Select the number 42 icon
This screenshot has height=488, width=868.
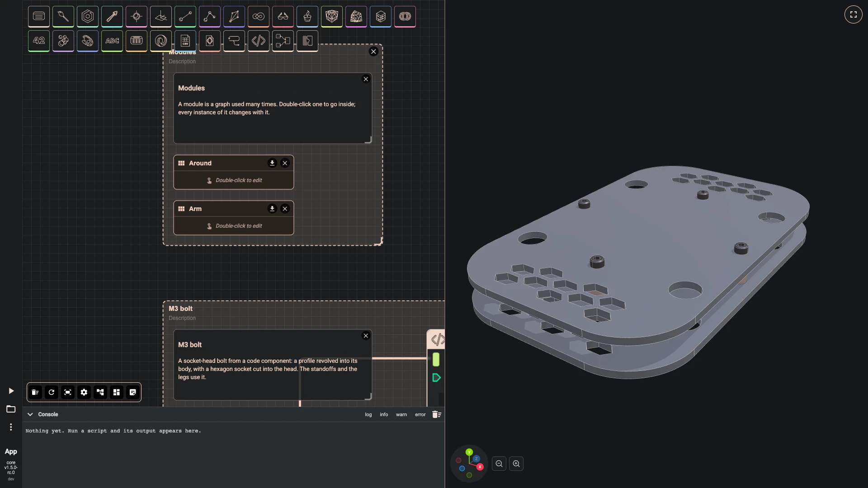[x=39, y=41]
